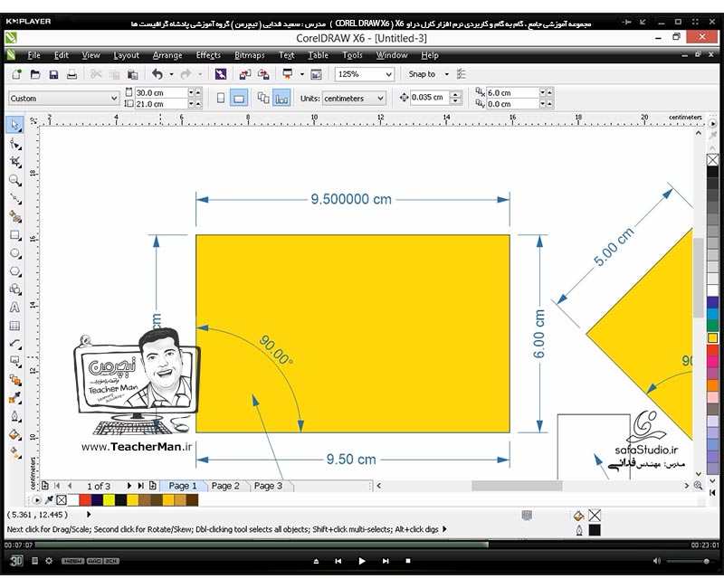Expand the Application Launcher arrow

(302, 74)
